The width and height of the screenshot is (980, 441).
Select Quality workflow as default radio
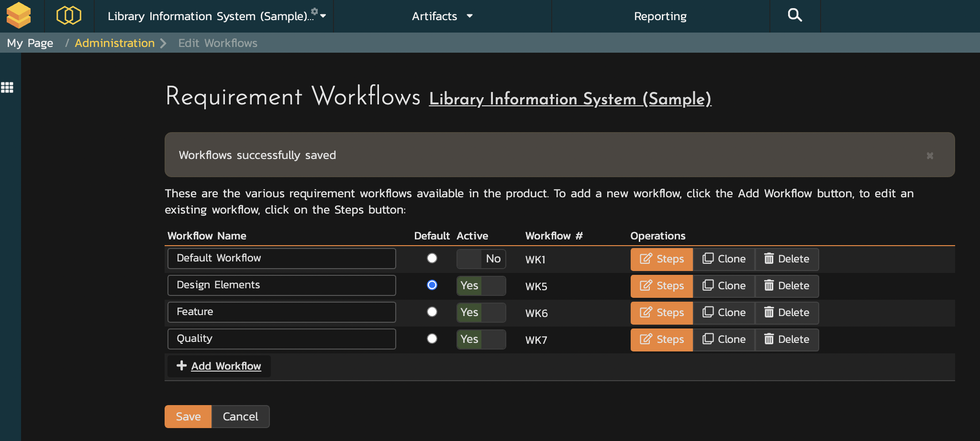click(432, 339)
